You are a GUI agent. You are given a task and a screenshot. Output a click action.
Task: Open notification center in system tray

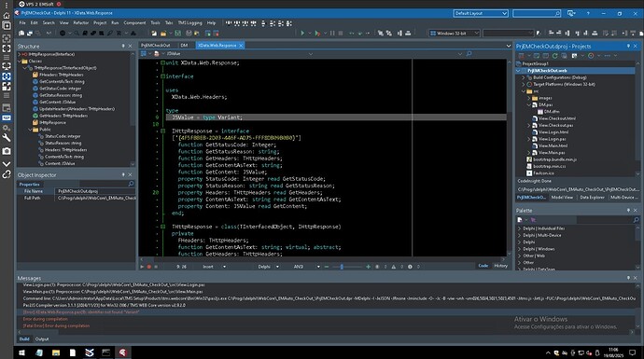point(633,352)
